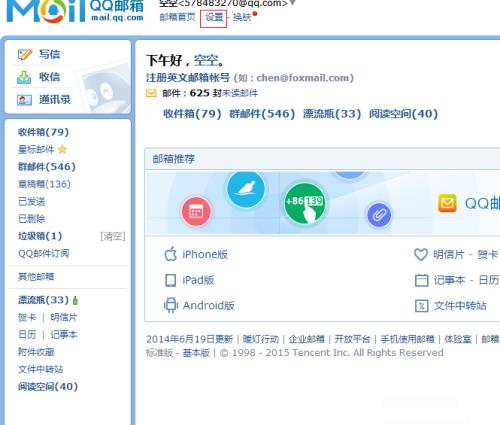This screenshot has height=425, width=500.
Task: Click the purple paperclip circle icon
Action: [x=379, y=215]
